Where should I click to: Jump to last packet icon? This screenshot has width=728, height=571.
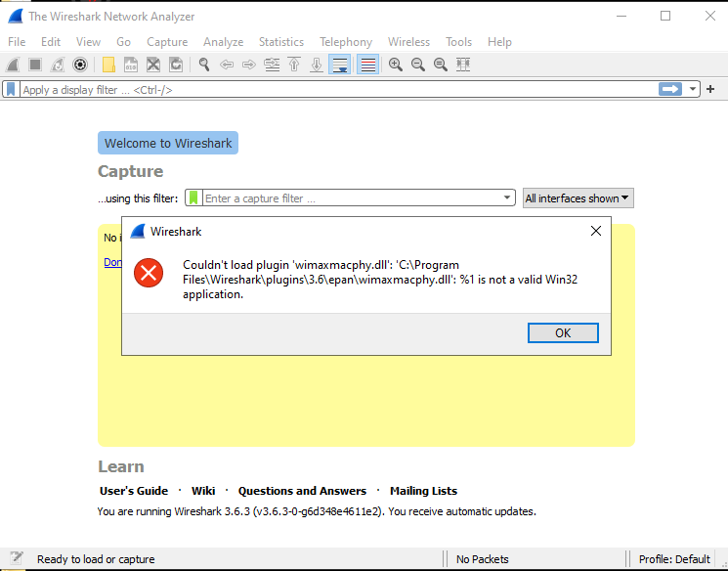pos(317,65)
